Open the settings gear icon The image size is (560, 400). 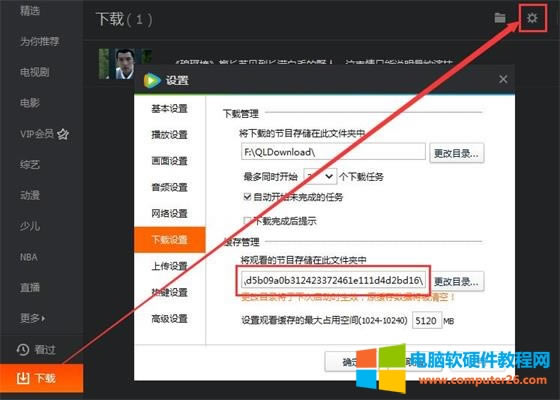tap(532, 18)
